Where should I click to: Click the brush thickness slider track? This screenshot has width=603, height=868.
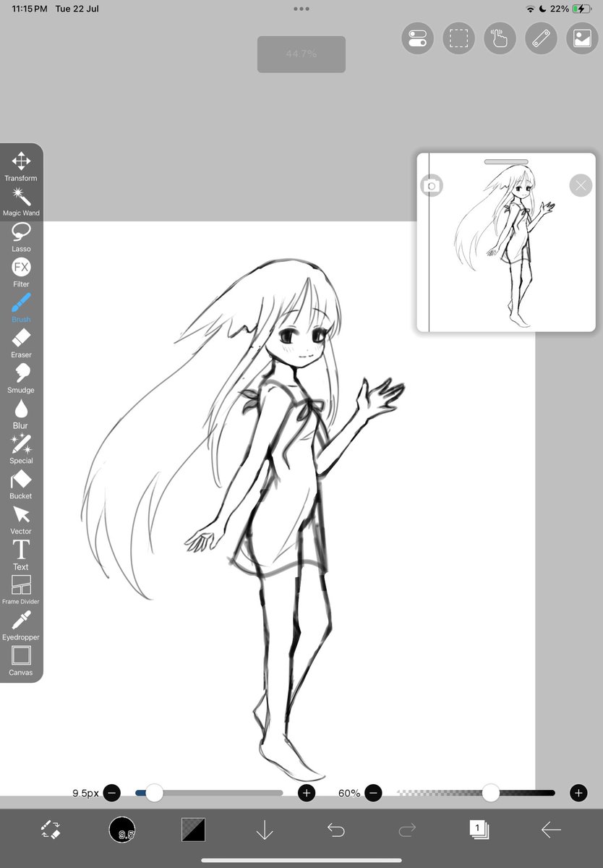pos(209,793)
